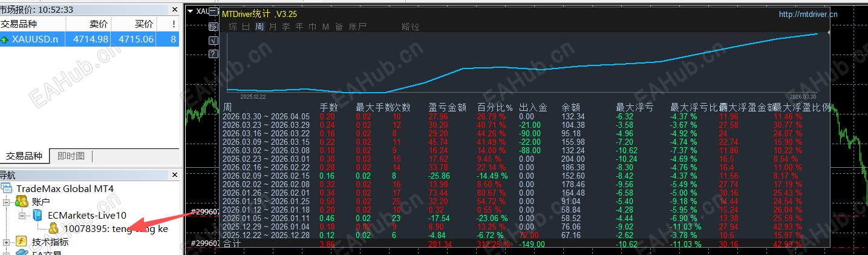Click the EA Trading hat icon
Image resolution: width=868 pixels, height=255 pixels.
click(22, 253)
